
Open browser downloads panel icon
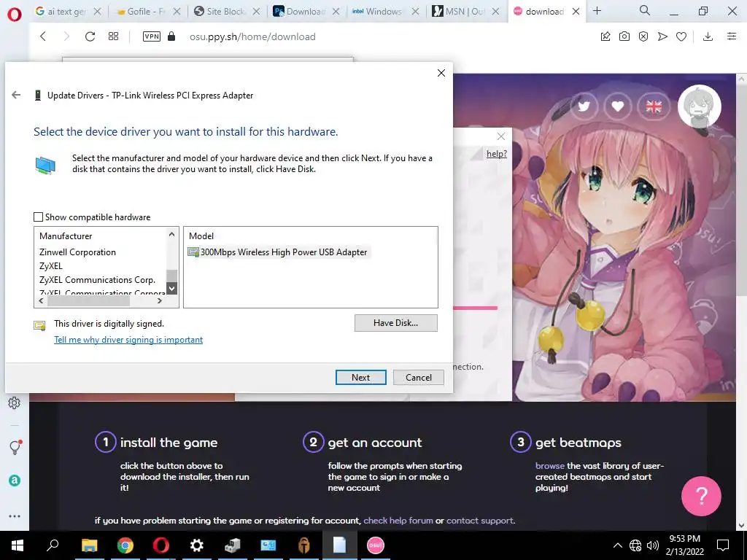(708, 36)
